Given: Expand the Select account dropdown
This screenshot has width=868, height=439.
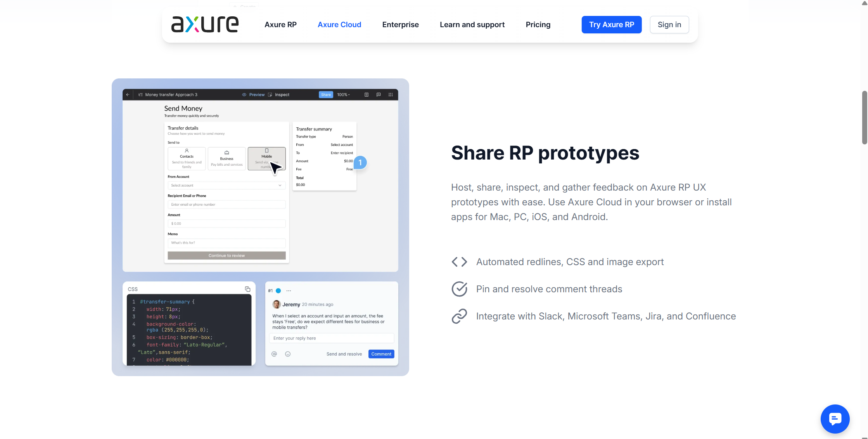Looking at the screenshot, I should click(x=227, y=186).
